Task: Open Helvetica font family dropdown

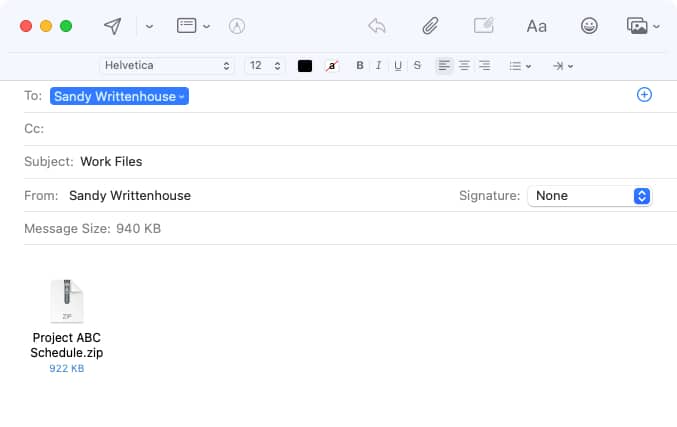Action: coord(167,66)
